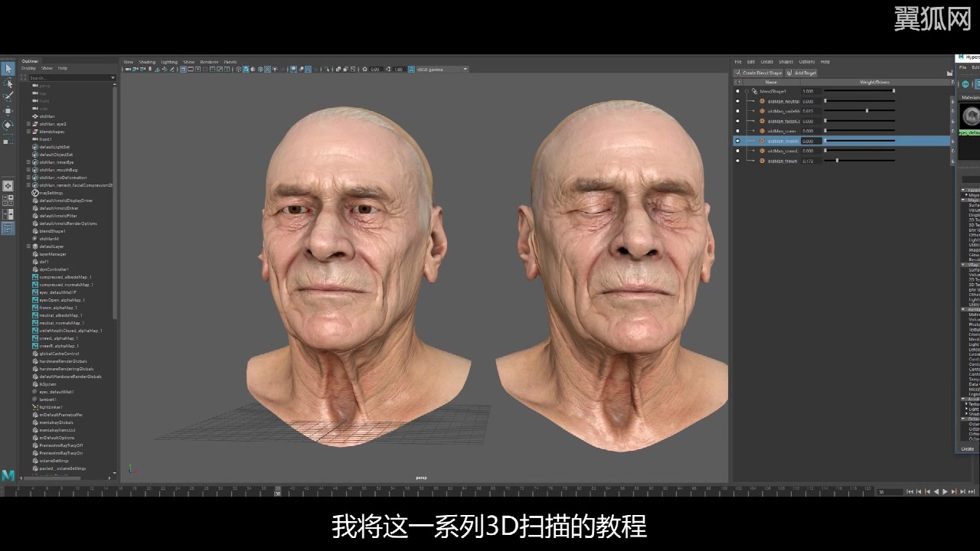Open the viewport Panels menu
The width and height of the screenshot is (980, 551).
230,62
